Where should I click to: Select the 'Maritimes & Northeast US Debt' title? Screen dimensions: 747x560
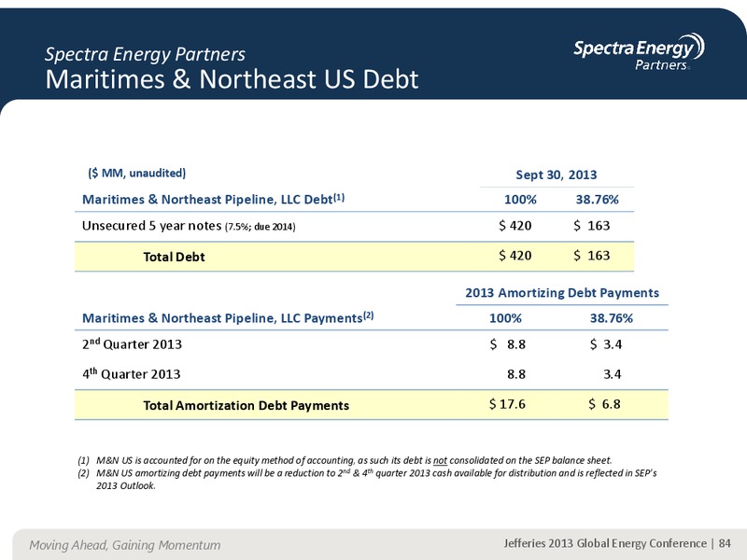(232, 79)
